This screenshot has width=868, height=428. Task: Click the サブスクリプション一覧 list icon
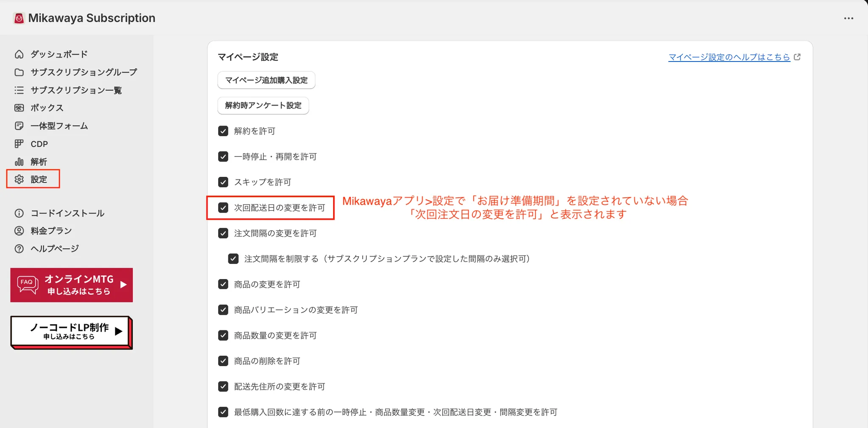[x=19, y=90]
